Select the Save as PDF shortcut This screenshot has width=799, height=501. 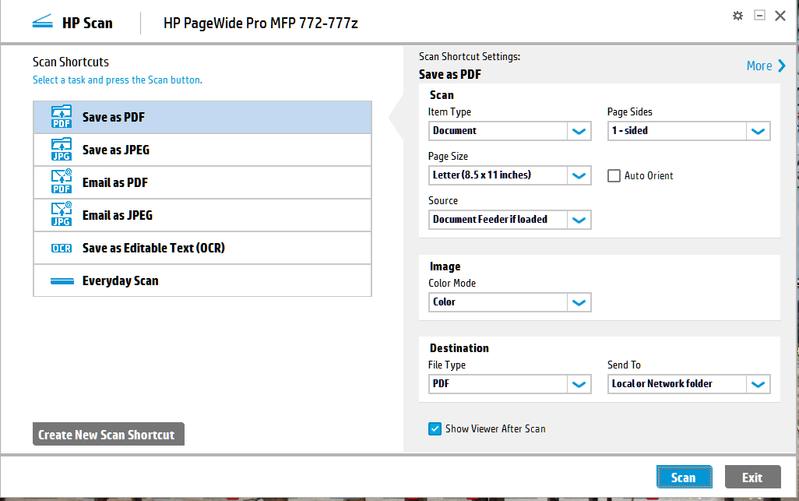pos(202,117)
